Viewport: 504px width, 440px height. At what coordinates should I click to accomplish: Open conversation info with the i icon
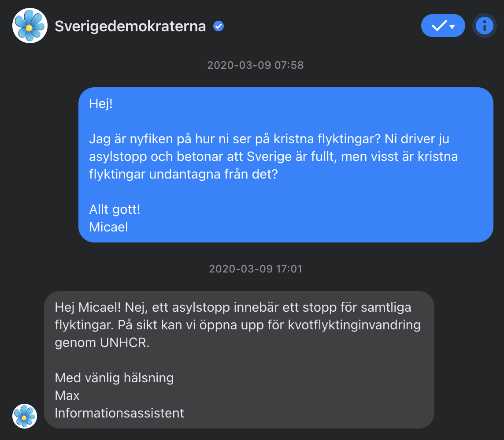pyautogui.click(x=484, y=26)
